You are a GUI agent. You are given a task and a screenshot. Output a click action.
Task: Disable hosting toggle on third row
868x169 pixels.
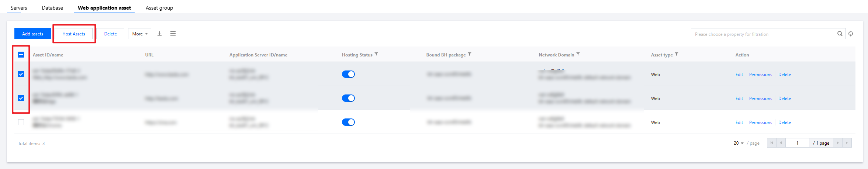[x=348, y=122]
